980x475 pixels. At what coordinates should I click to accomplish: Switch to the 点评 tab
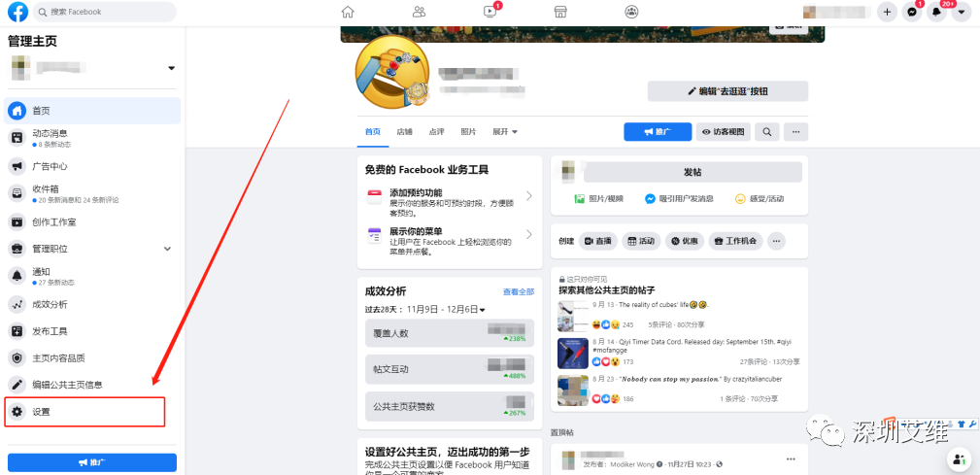point(436,132)
